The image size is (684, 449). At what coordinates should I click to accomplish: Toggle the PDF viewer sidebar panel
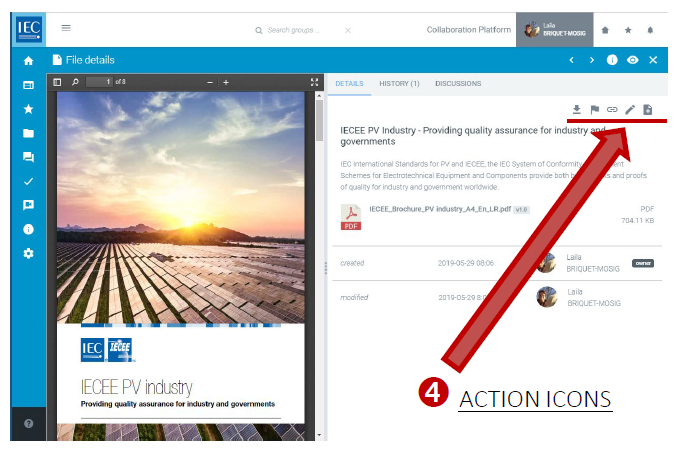57,82
